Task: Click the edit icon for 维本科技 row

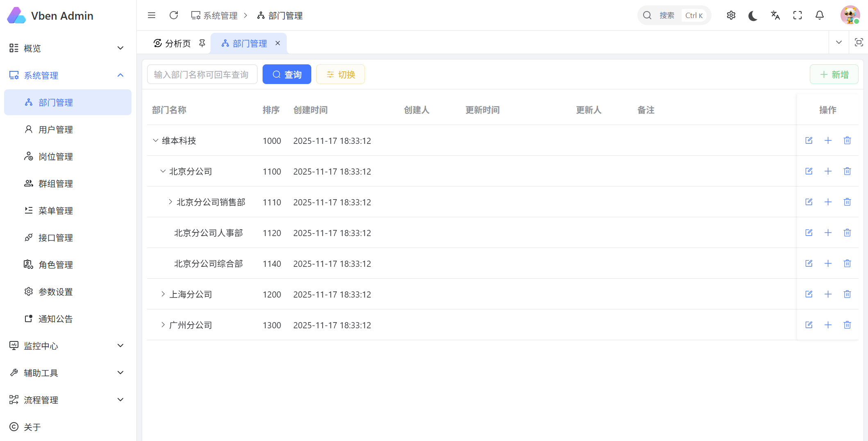Action: [x=809, y=141]
